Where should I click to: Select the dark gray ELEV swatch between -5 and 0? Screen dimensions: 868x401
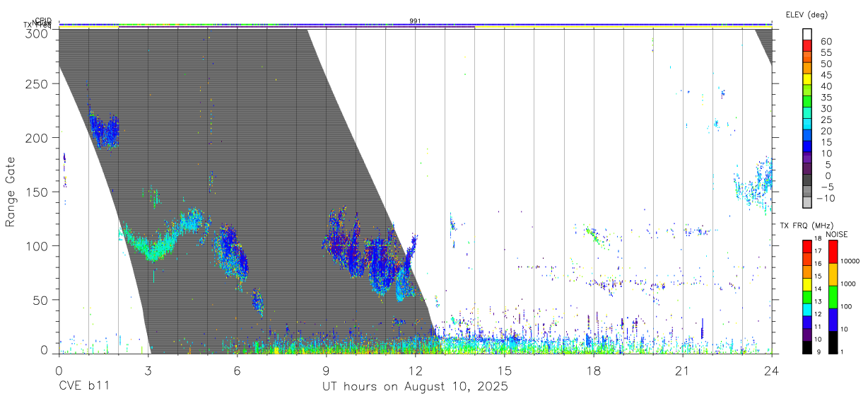point(808,180)
